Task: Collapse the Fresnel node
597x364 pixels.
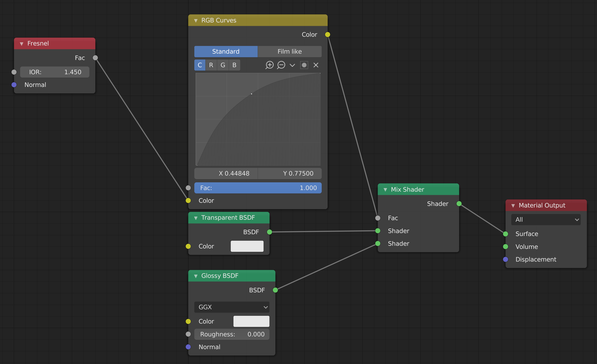Action: 21,44
